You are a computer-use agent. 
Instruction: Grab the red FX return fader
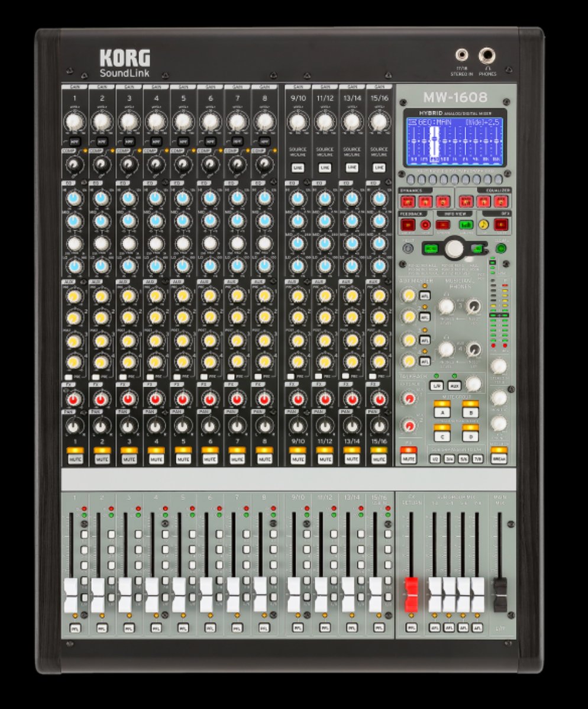(x=411, y=595)
